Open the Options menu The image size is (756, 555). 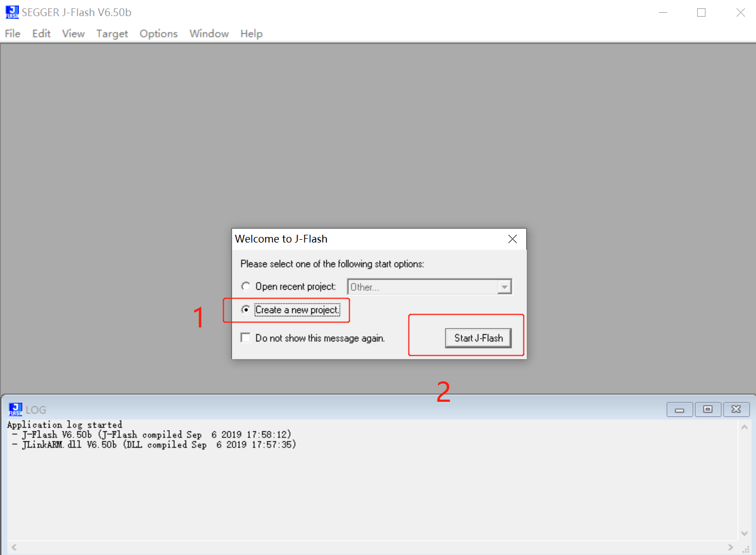point(159,34)
